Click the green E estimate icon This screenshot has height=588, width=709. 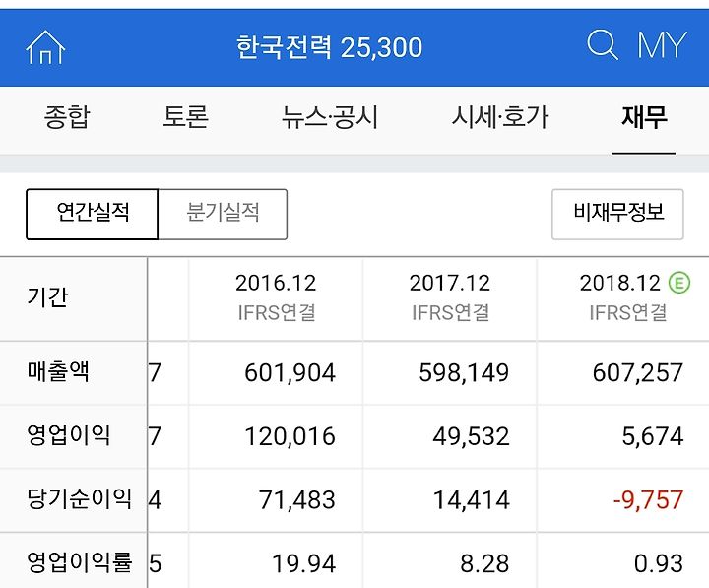tap(679, 283)
